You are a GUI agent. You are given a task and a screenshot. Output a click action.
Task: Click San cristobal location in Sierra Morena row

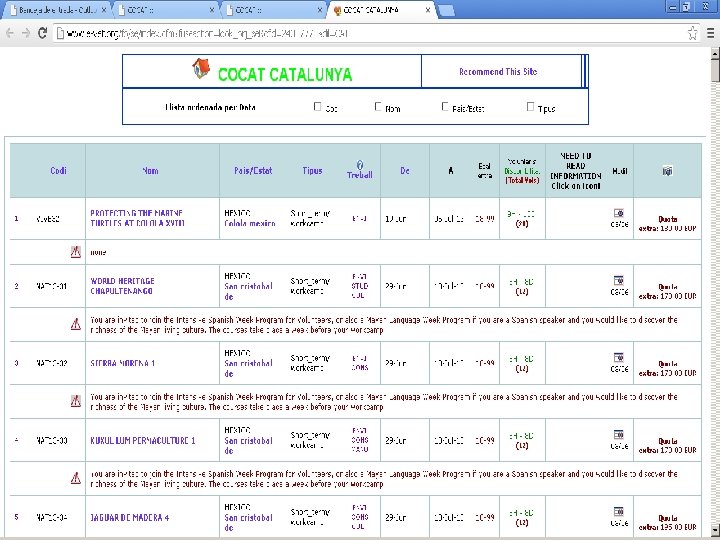(248, 368)
